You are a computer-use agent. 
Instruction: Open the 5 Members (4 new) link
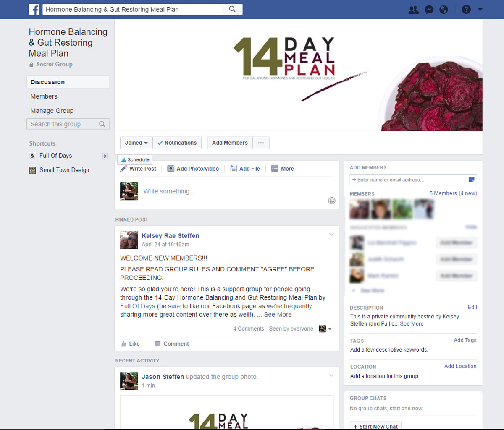(453, 193)
